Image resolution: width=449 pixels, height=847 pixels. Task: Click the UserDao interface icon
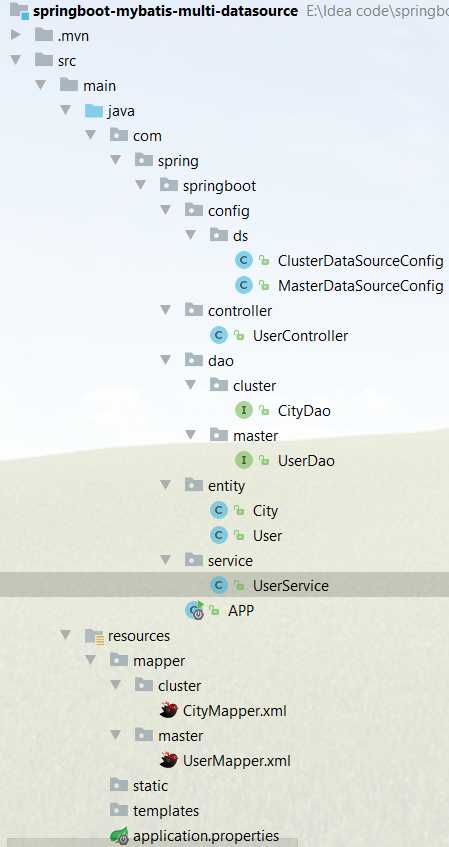[244, 460]
